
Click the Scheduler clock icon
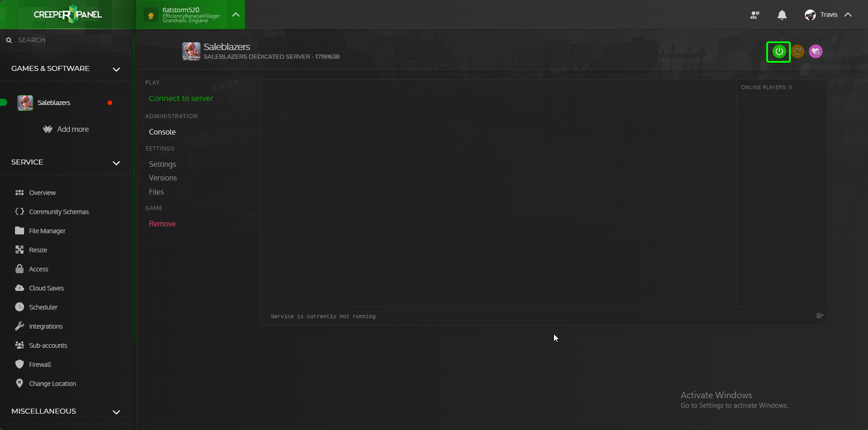pos(20,307)
